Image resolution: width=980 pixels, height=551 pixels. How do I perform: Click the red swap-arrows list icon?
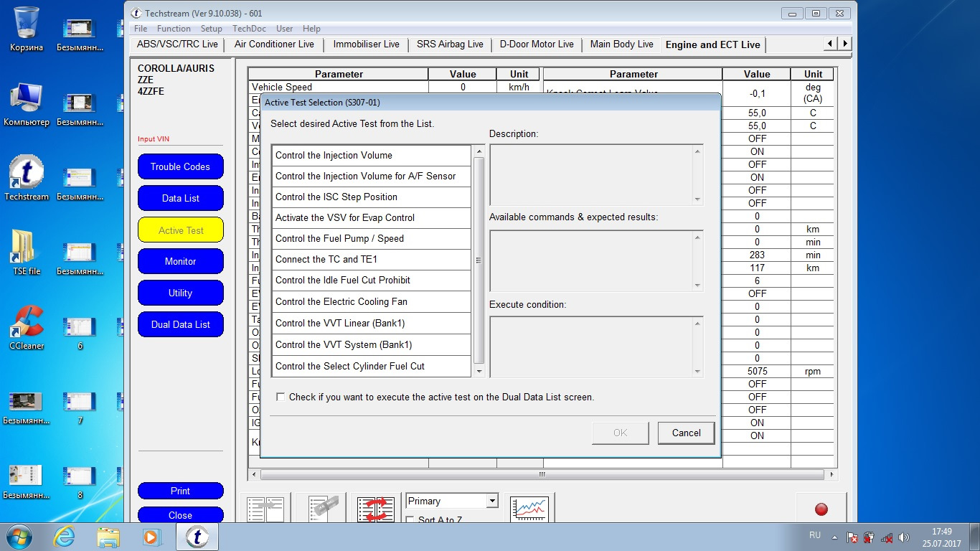[x=376, y=509]
